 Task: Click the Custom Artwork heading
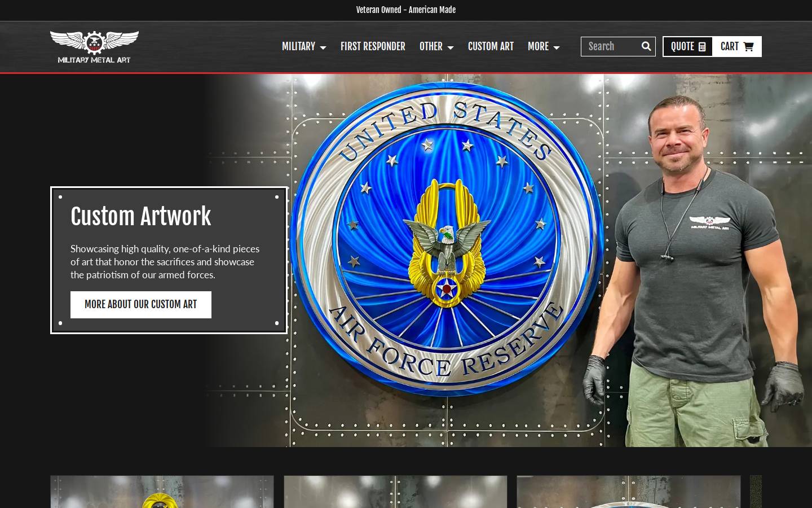coord(141,216)
